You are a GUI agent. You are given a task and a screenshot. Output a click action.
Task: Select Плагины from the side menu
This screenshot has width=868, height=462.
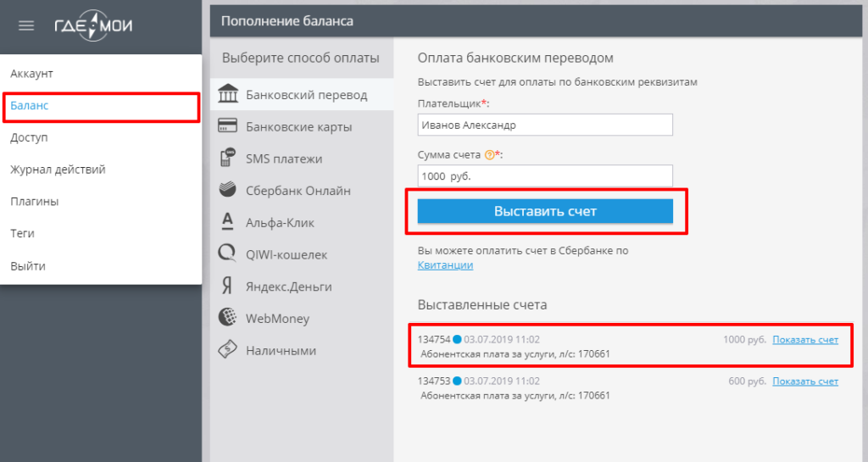(34, 202)
